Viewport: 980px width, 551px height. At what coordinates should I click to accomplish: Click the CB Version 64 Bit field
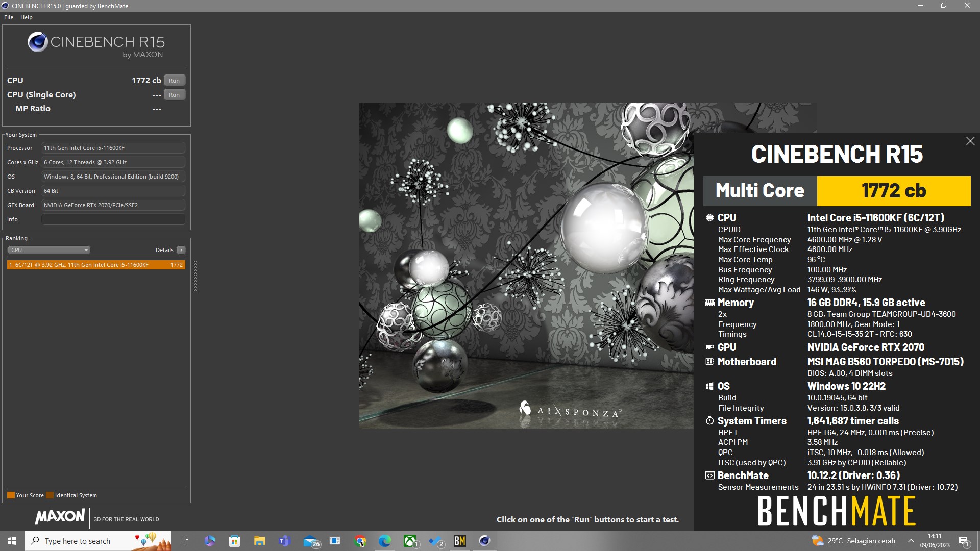click(x=113, y=191)
